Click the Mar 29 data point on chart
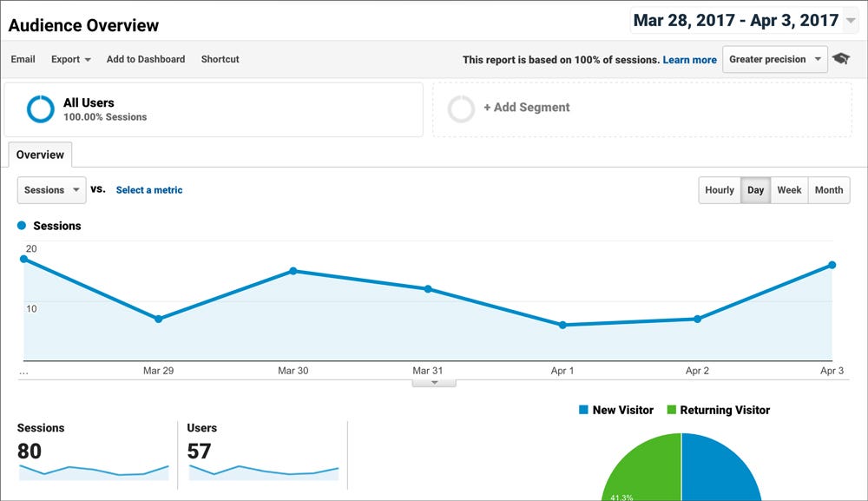The height and width of the screenshot is (501, 868). point(158,319)
